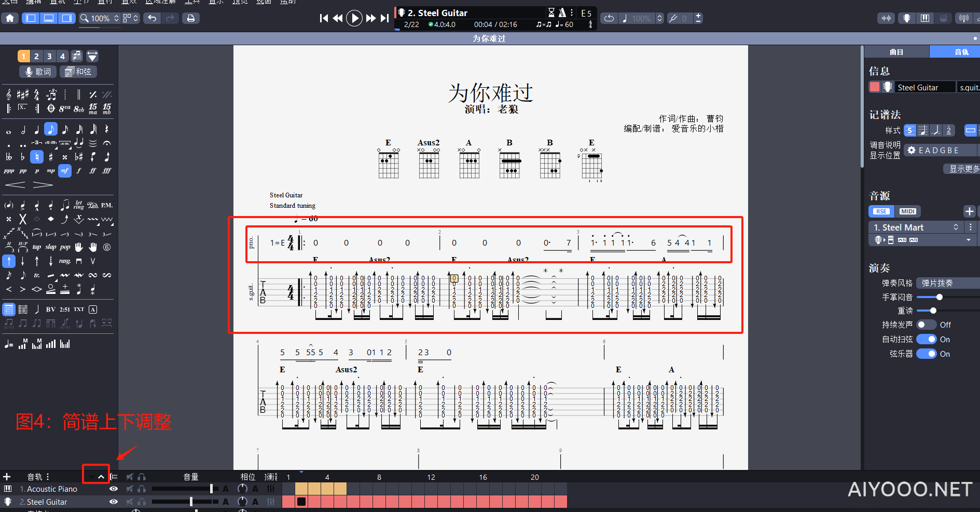Click the crescendo hairpin symbol
Screen dimensions: 980x512
[15, 184]
